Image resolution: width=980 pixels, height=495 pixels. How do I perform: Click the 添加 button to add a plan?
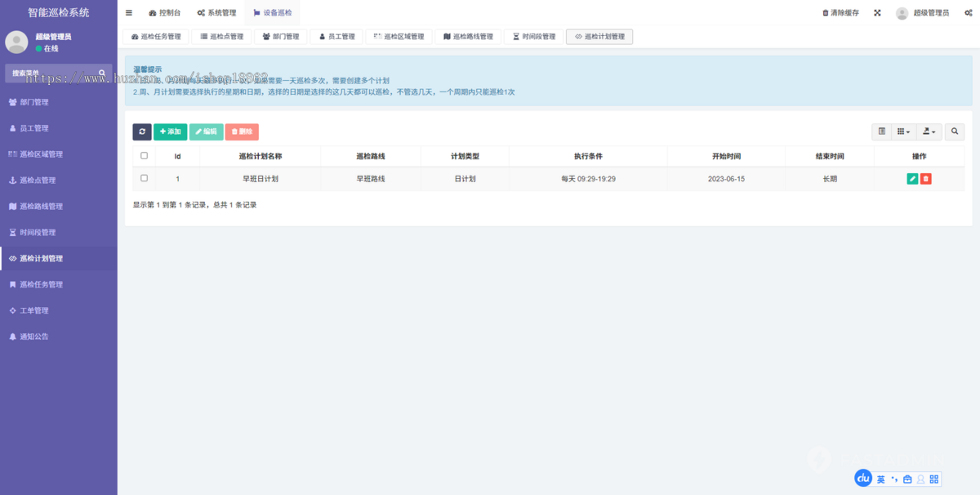169,132
